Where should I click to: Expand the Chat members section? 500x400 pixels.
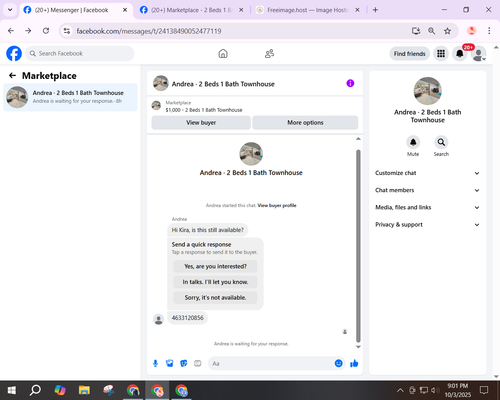click(428, 190)
